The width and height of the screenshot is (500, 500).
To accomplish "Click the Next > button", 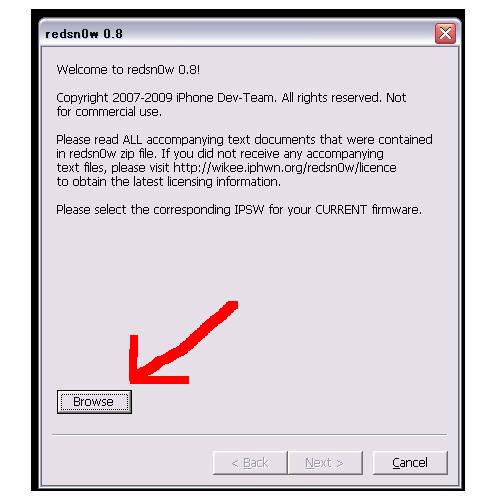I will 325,463.
